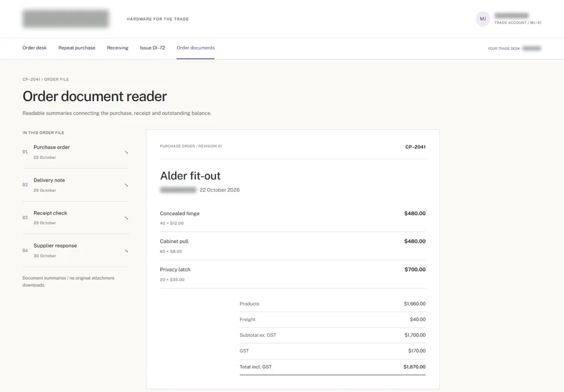The width and height of the screenshot is (564, 392).
Task: Click the CP-2041 / Order File breadcrumb
Action: point(45,79)
